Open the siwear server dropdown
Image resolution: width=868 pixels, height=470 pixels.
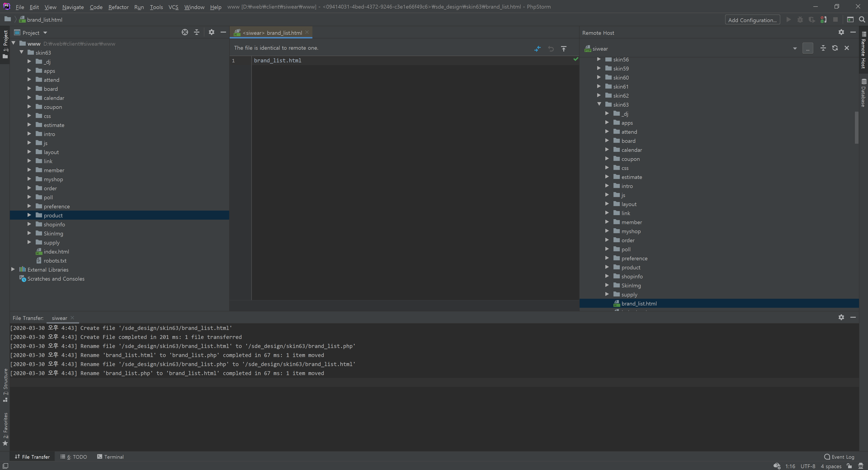(795, 49)
